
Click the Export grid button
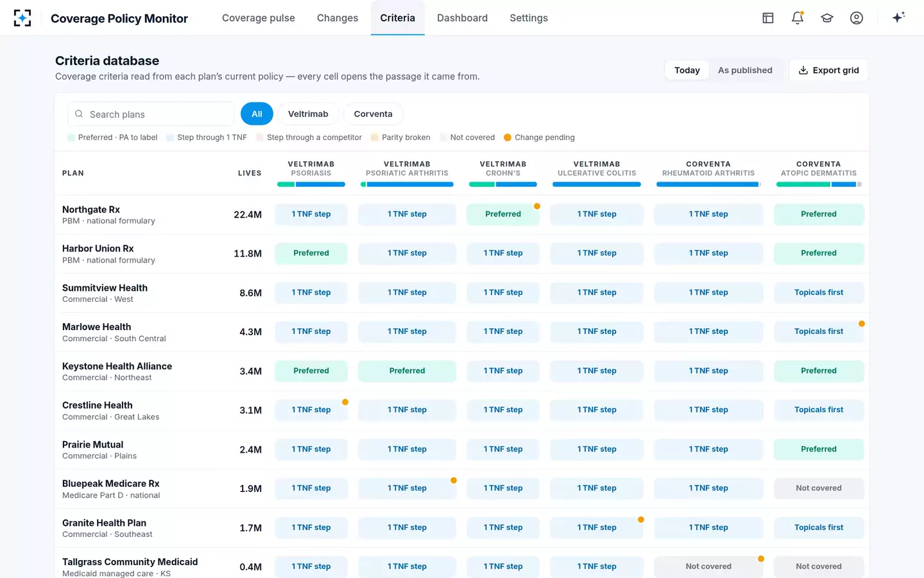pos(828,70)
